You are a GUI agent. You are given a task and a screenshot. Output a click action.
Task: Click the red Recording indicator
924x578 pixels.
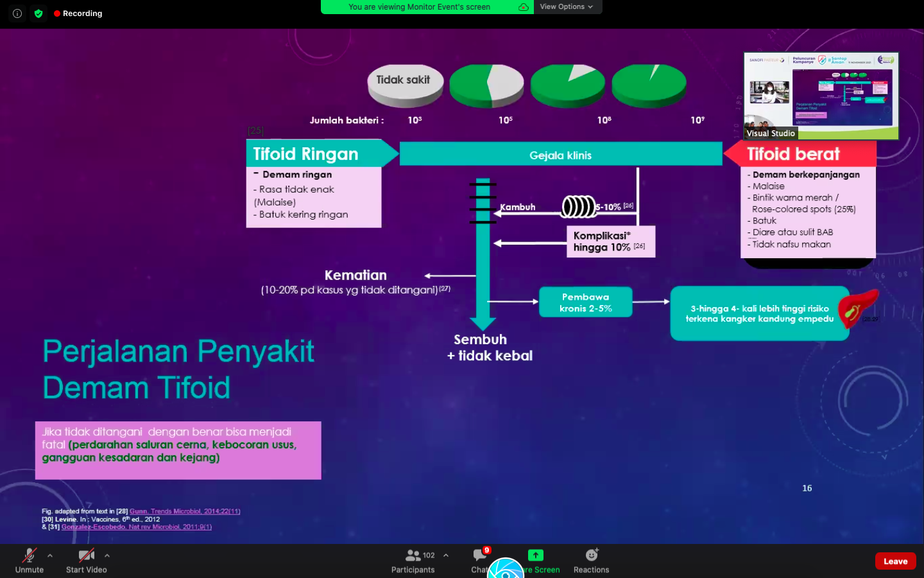(78, 13)
